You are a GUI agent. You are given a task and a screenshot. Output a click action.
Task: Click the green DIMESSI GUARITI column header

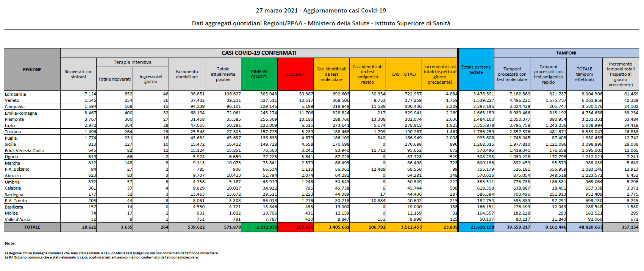pyautogui.click(x=259, y=74)
